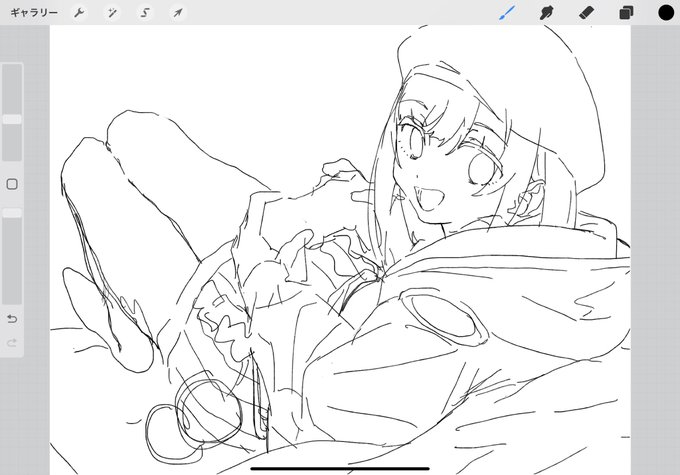The width and height of the screenshot is (680, 475).
Task: Open the Layers panel
Action: 626,13
